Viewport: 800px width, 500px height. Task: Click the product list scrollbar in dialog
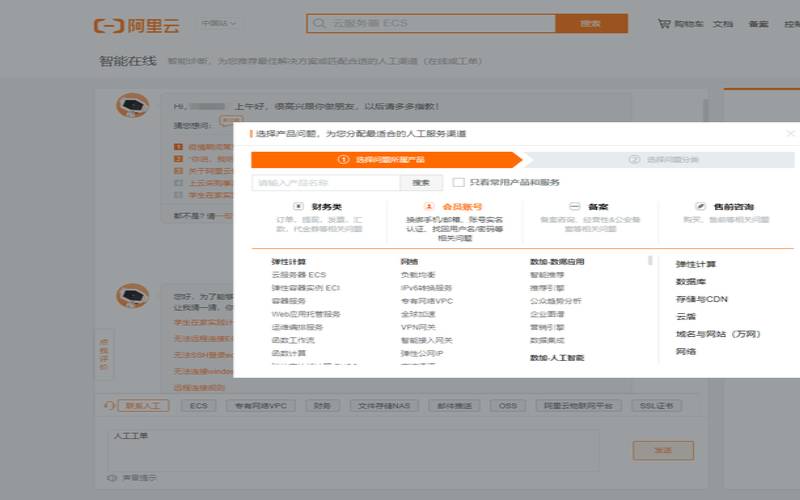coord(650,260)
